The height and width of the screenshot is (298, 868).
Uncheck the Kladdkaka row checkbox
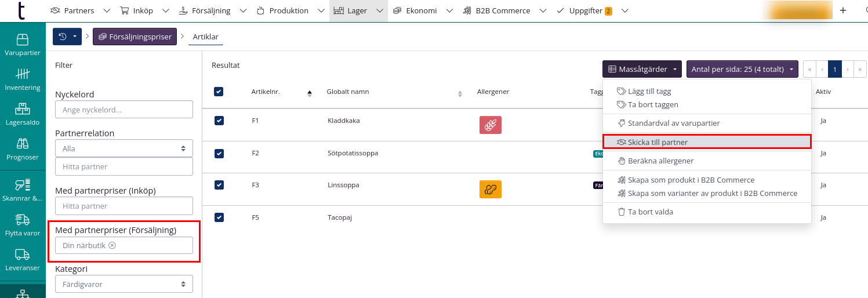tap(219, 121)
